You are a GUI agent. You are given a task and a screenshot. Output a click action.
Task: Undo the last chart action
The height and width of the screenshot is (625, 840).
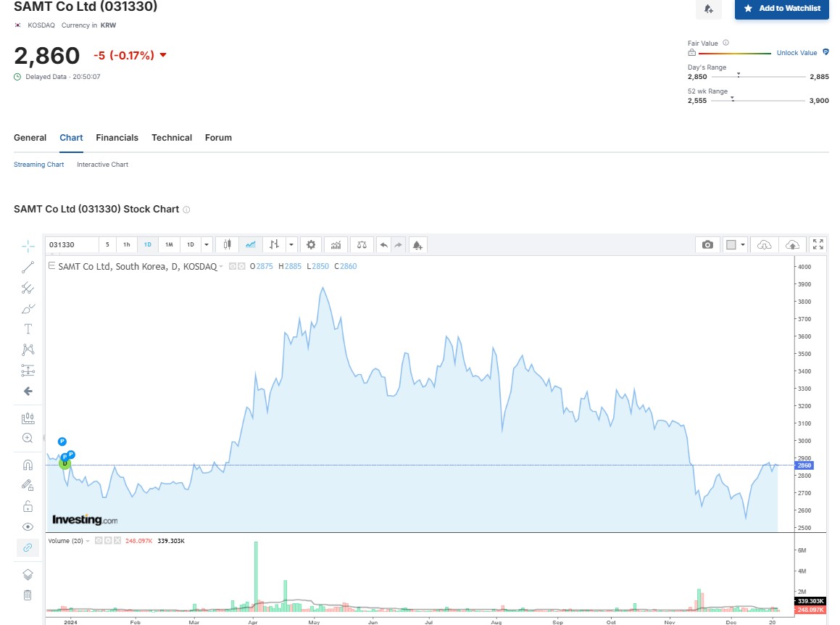383,245
